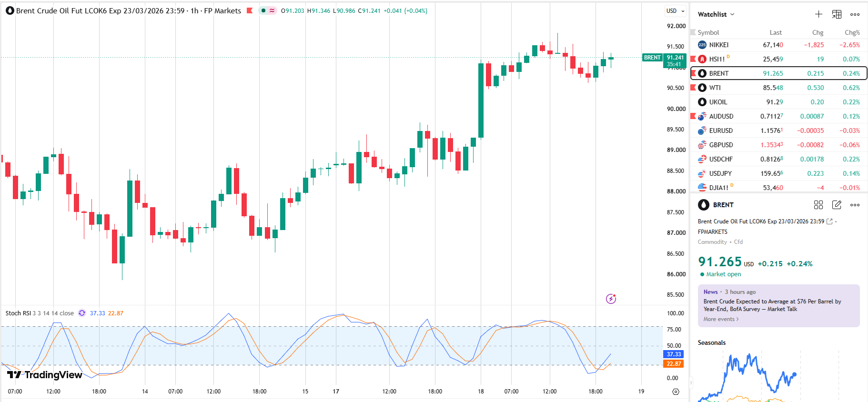The width and height of the screenshot is (868, 402).
Task: Toggle the red flag on WTI row
Action: coord(693,88)
